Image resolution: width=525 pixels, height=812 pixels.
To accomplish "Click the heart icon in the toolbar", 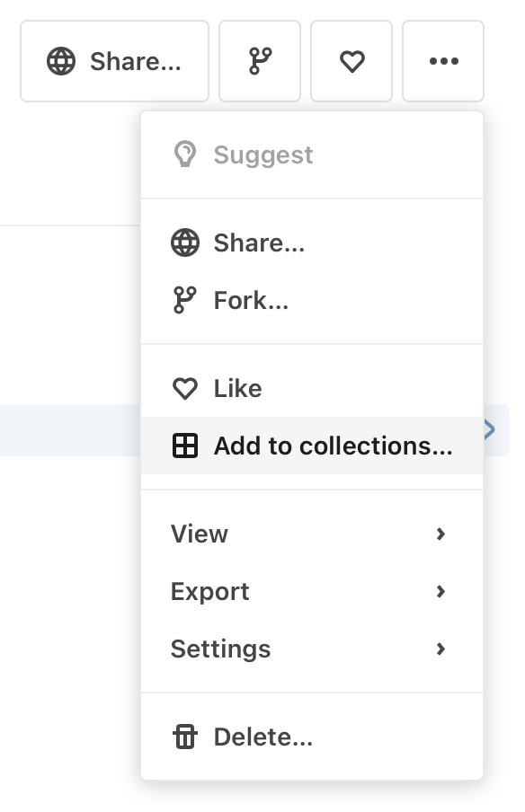I will tap(351, 61).
